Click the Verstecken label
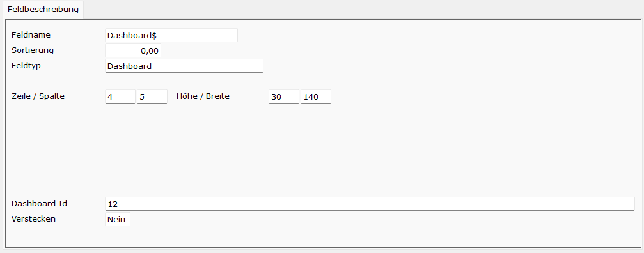The width and height of the screenshot is (644, 253). tap(34, 218)
